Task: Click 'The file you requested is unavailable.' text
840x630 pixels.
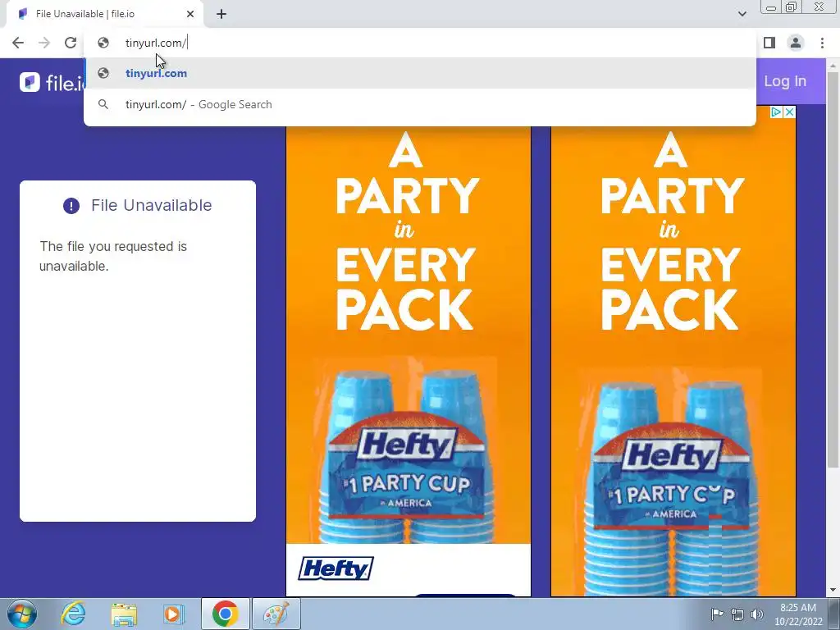Action: point(113,256)
